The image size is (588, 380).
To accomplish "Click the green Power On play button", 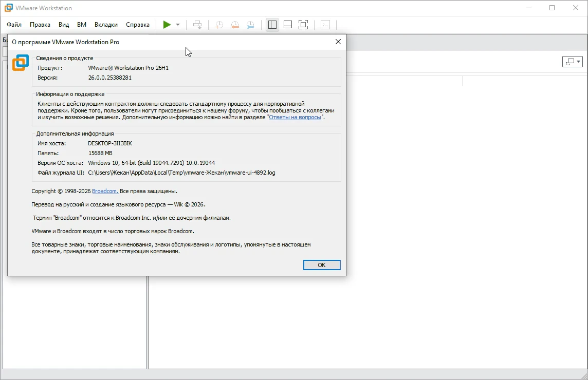I will tap(167, 25).
